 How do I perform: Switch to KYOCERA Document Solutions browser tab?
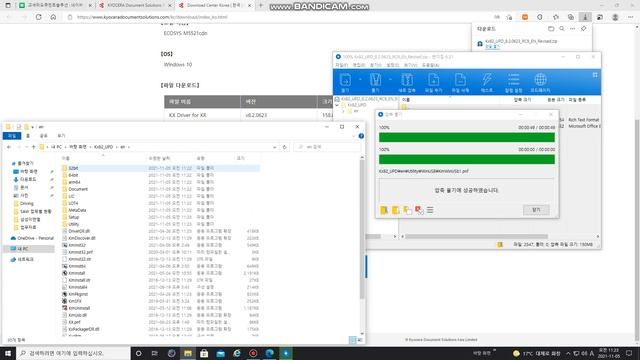(135, 5)
